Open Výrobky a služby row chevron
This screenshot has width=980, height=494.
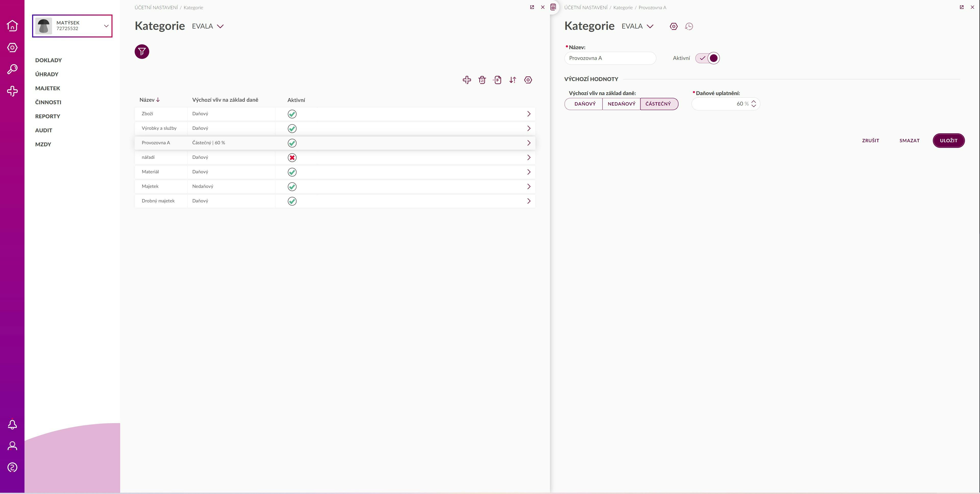coord(529,128)
